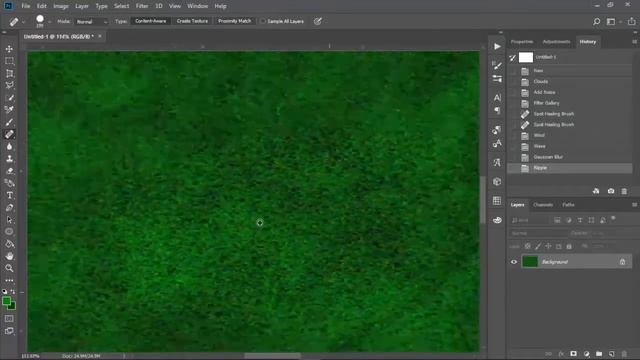
Task: Create new document from current state icon
Action: 596,191
